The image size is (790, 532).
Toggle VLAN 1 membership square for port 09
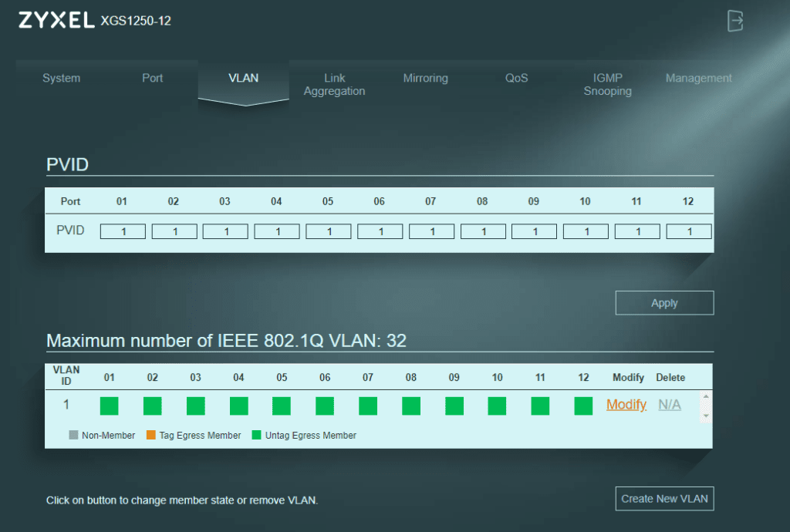pyautogui.click(x=454, y=406)
